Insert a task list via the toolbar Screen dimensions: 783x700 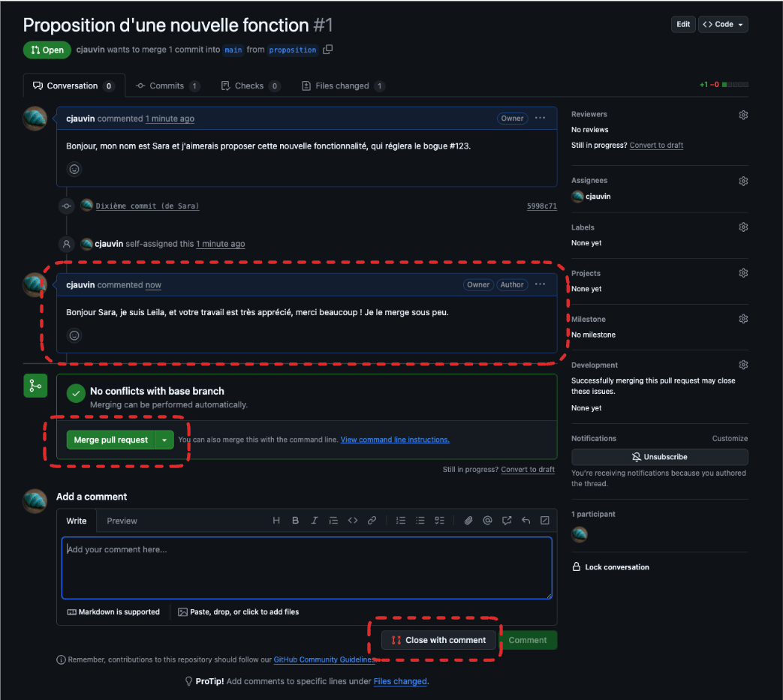(440, 521)
